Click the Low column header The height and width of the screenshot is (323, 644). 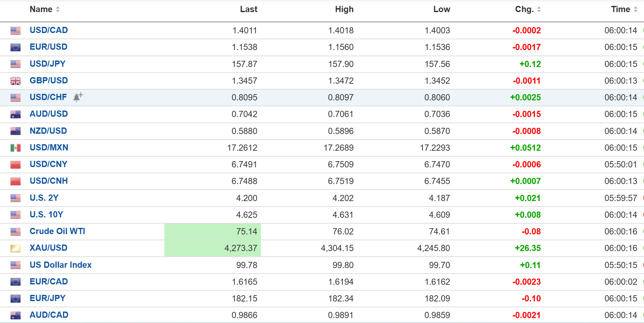(442, 9)
